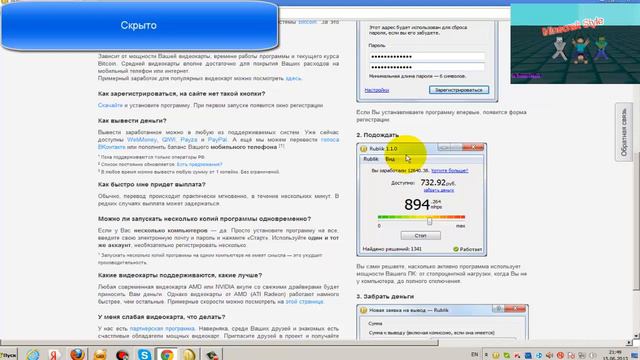
Task: Click the EN language indicator in tray
Action: [474, 355]
